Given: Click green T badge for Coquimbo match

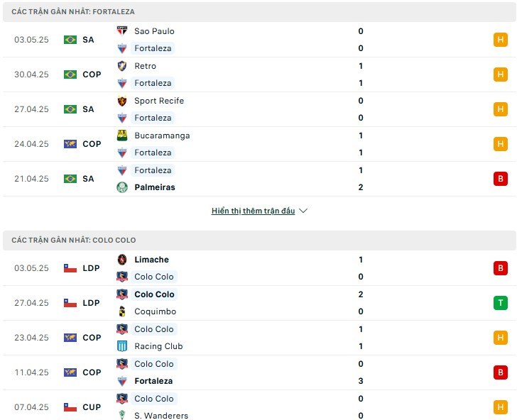Looking at the screenshot, I should [500, 303].
